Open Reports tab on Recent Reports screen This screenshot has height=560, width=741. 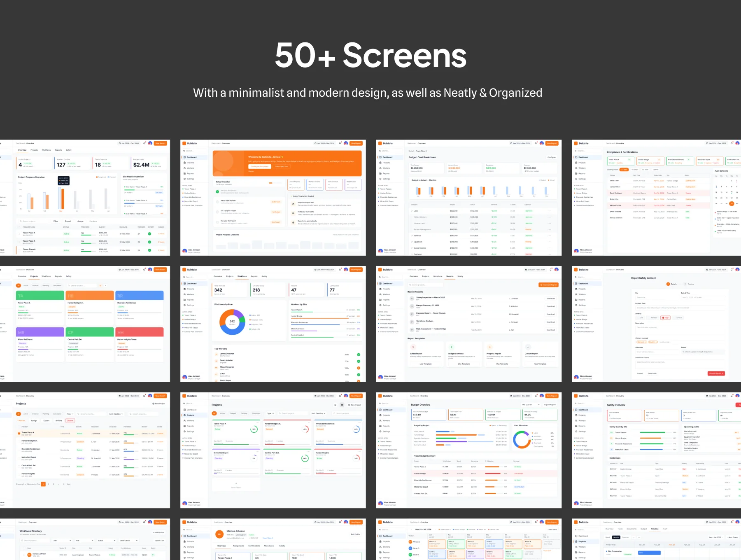click(x=450, y=276)
